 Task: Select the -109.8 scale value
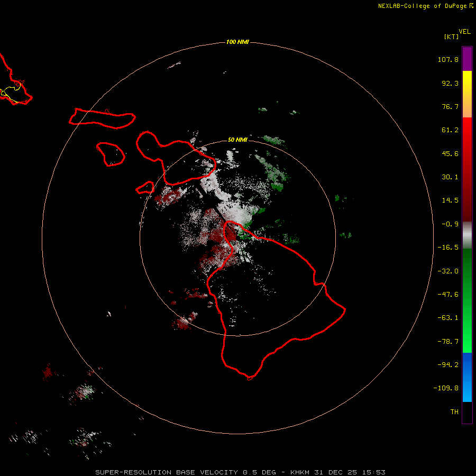point(446,388)
